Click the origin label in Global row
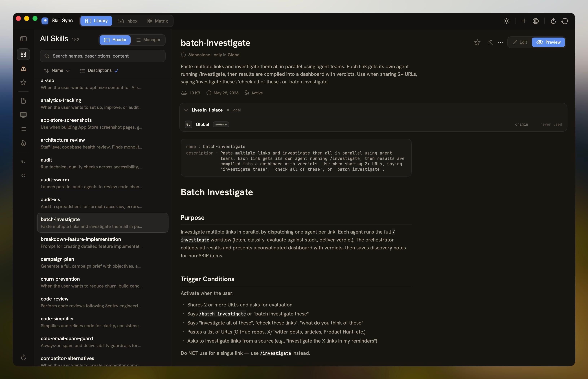 (521, 124)
